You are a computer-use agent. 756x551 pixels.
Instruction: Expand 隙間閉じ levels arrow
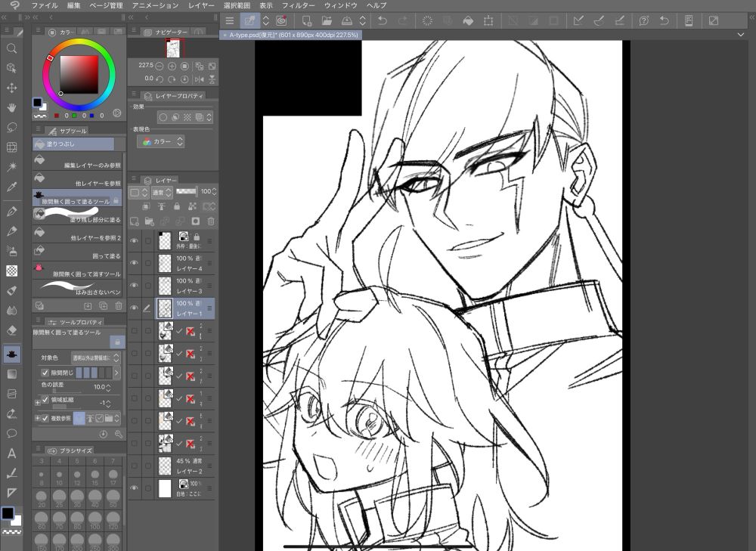[116, 373]
